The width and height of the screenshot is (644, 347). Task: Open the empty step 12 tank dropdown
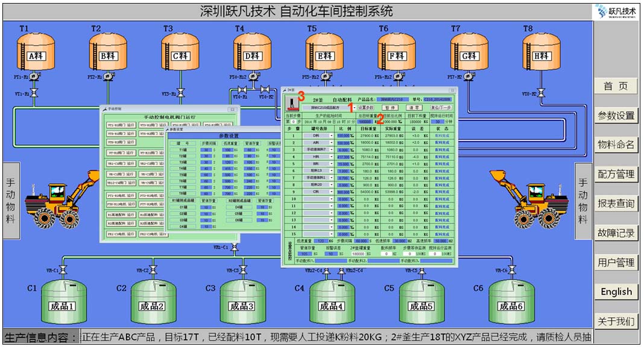(318, 213)
